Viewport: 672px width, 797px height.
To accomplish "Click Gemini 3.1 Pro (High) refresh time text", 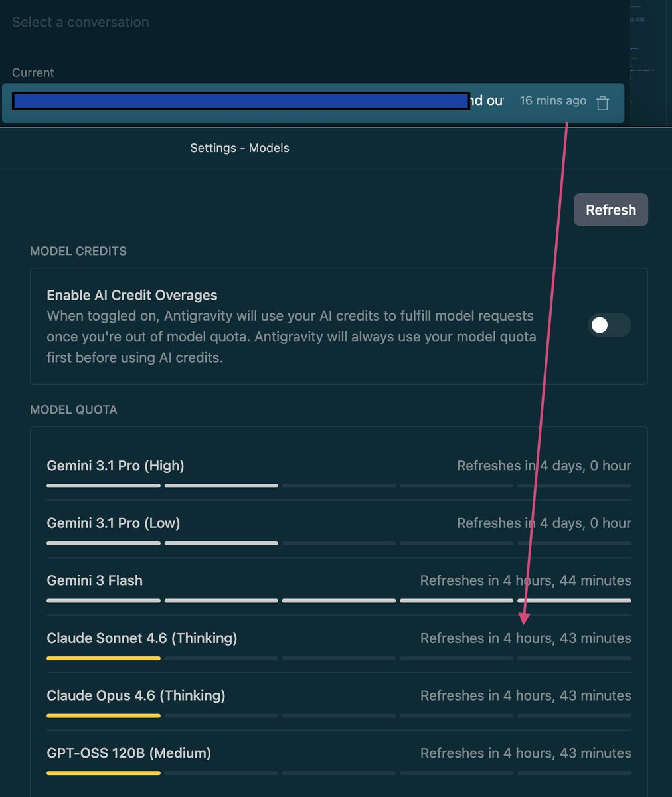I will (x=544, y=466).
